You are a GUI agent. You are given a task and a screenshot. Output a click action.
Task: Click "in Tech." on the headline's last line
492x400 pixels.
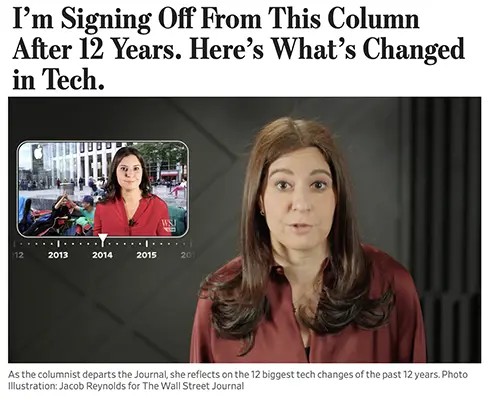[x=58, y=80]
